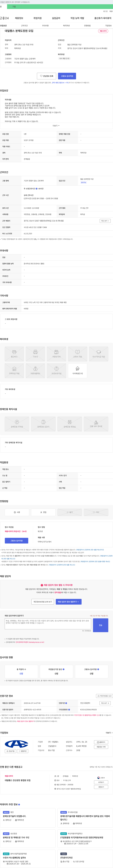This screenshot has width=113, height=868.
Task: Click the 자녀 학자금 지원 benefit icon
Action: (x=99, y=354)
